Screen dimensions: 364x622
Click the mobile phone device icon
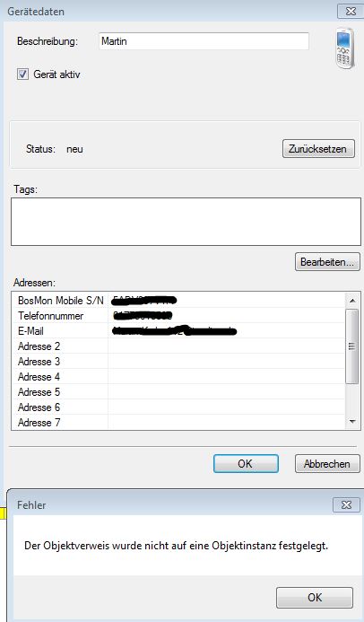point(344,48)
